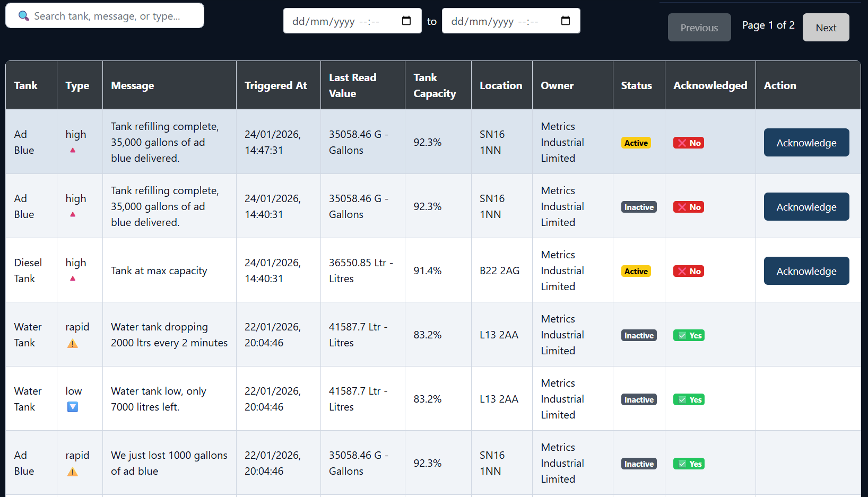Viewport: 868px width, 497px height.
Task: Open the end date calendar picker icon
Action: tap(566, 20)
